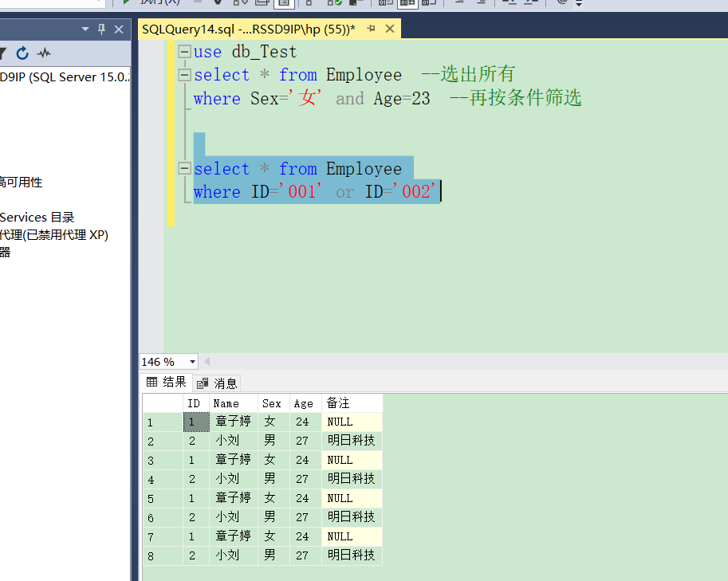Collapse the highlighted select statement block
Viewport: 728px width, 581px height.
pos(185,168)
